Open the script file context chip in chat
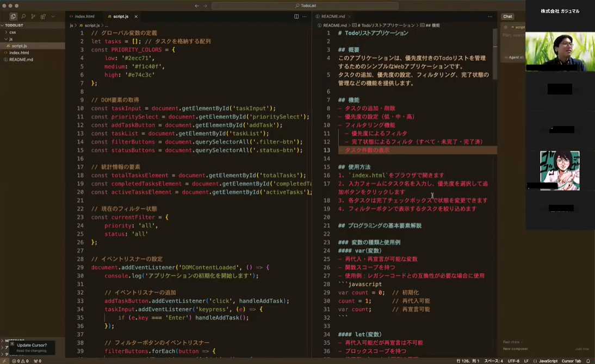 [x=518, y=27]
